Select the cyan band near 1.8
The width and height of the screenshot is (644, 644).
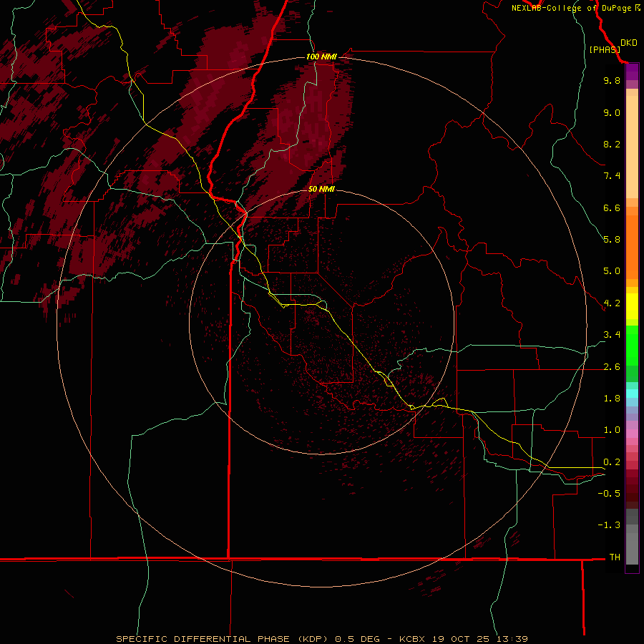click(x=632, y=394)
